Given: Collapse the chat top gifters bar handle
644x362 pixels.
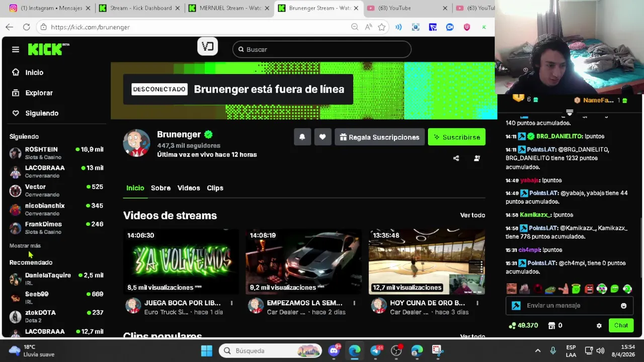Looking at the screenshot, I should pos(570,113).
